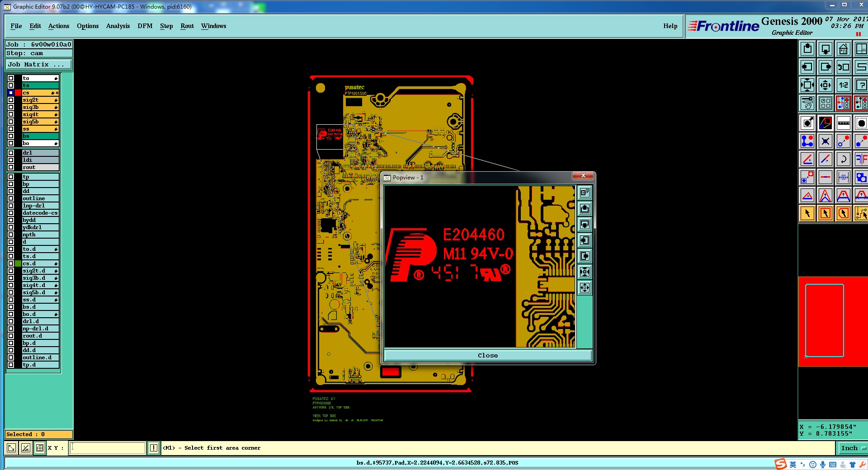Click the 1:2 zoom scale icon
This screenshot has width=868, height=470.
844,85
